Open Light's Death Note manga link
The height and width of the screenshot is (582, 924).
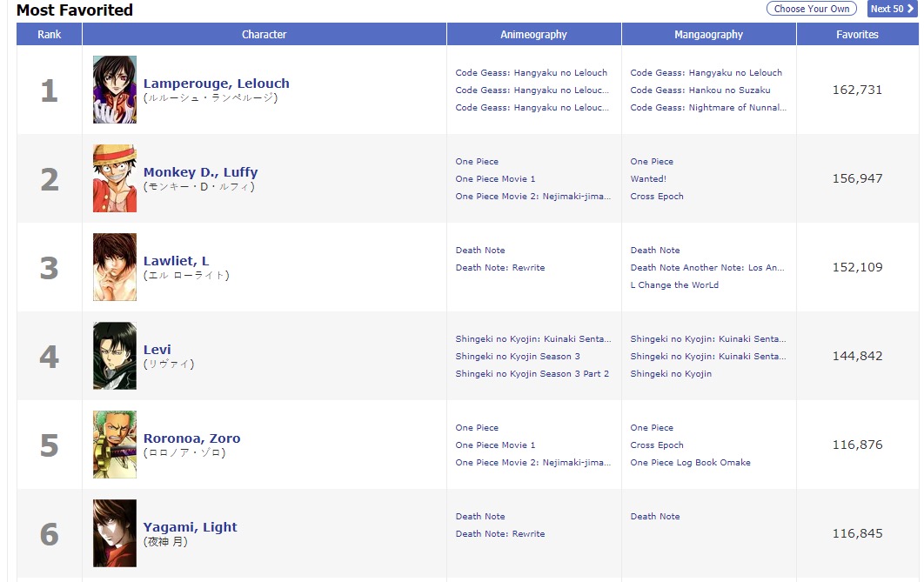654,517
